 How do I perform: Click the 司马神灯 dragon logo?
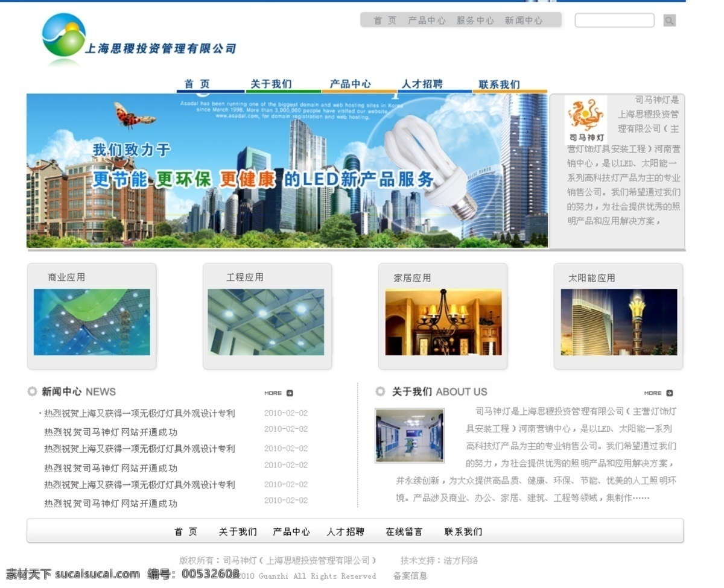(x=586, y=120)
